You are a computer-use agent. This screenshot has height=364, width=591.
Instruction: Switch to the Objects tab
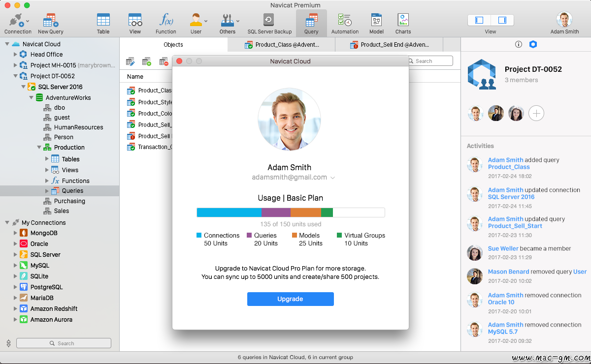(173, 45)
